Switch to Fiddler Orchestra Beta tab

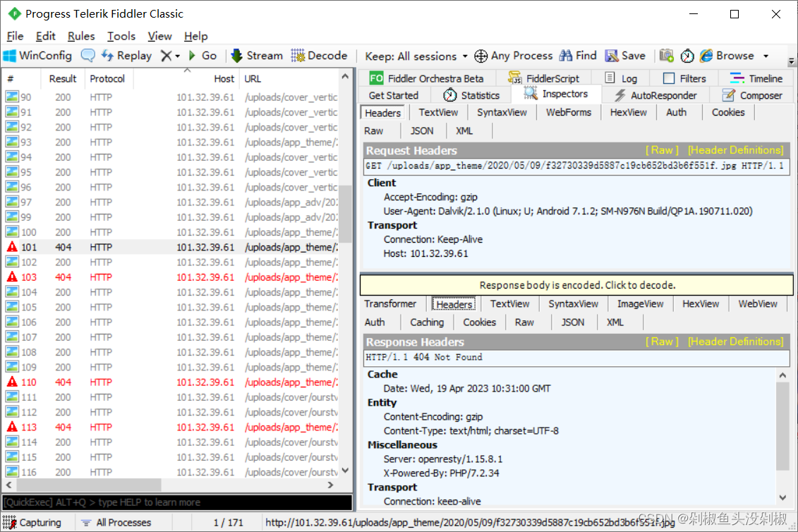[426, 78]
